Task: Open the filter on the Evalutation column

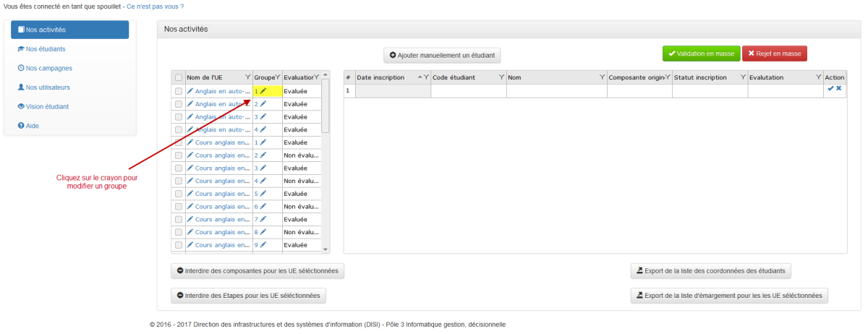Action: click(819, 77)
